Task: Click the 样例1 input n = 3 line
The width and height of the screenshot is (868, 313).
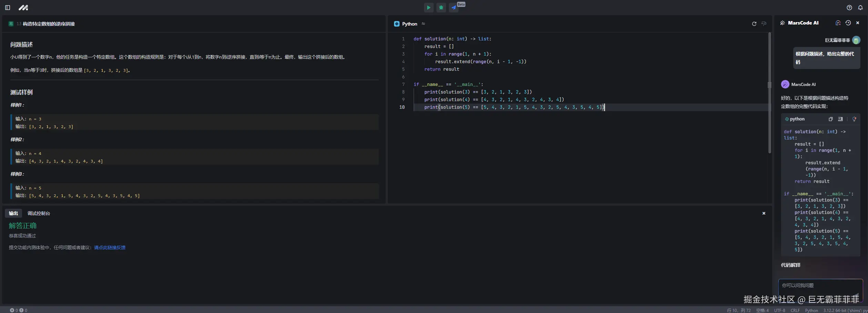Action: [28, 119]
